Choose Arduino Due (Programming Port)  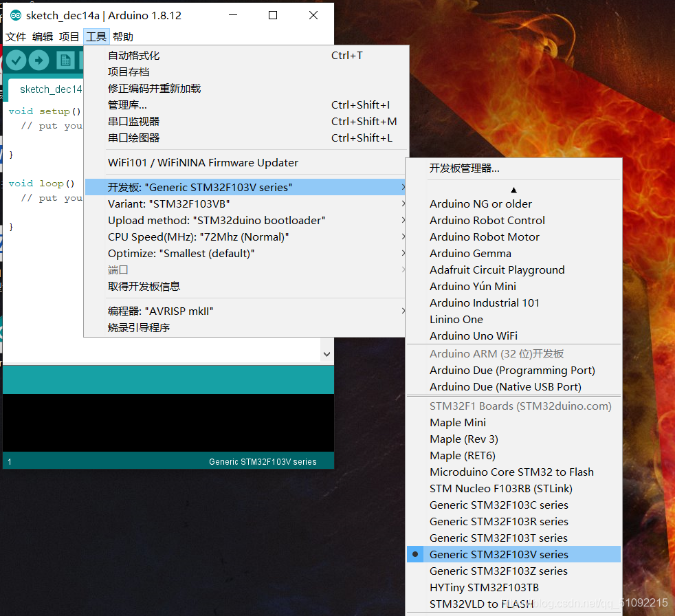pyautogui.click(x=513, y=370)
